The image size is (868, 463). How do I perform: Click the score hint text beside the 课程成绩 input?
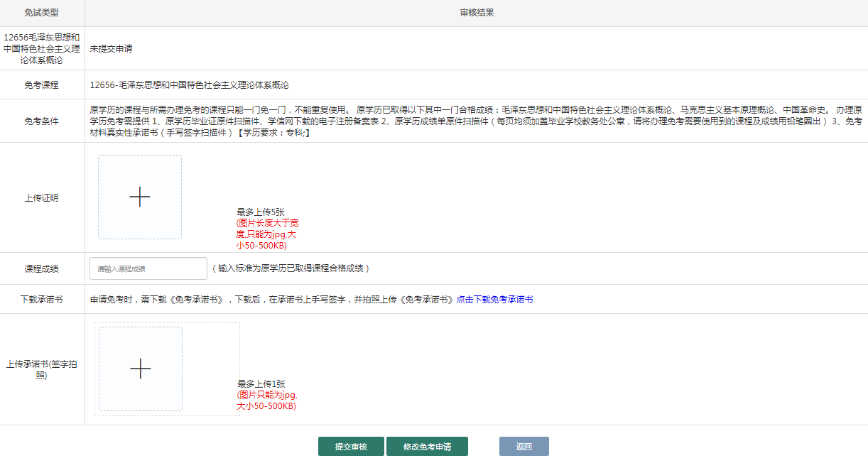pyautogui.click(x=291, y=268)
